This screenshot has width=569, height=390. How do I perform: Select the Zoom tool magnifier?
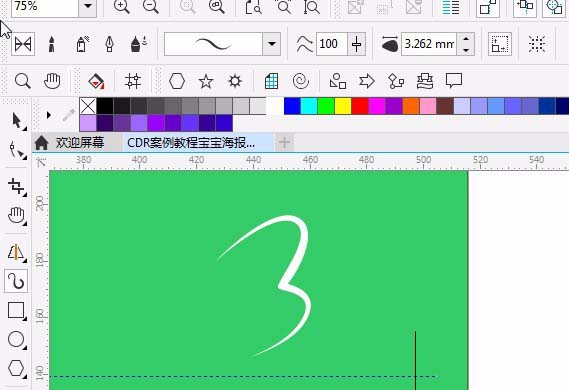coord(22,81)
